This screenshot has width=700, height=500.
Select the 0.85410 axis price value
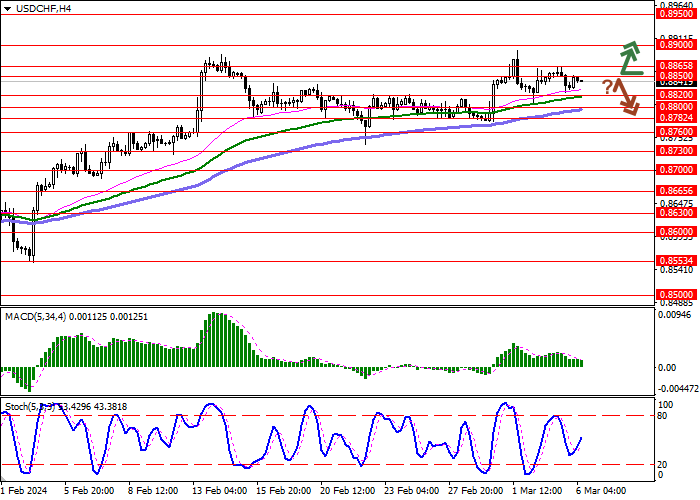tap(676, 270)
